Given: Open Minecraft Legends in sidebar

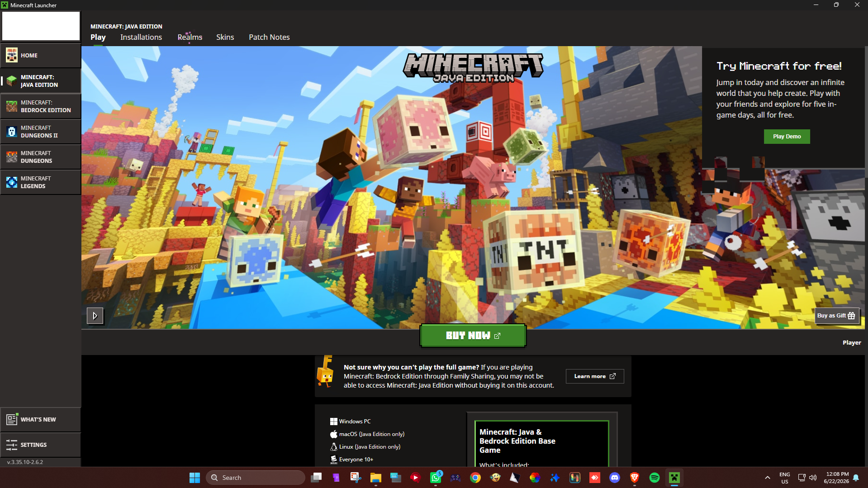Looking at the screenshot, I should pyautogui.click(x=41, y=182).
